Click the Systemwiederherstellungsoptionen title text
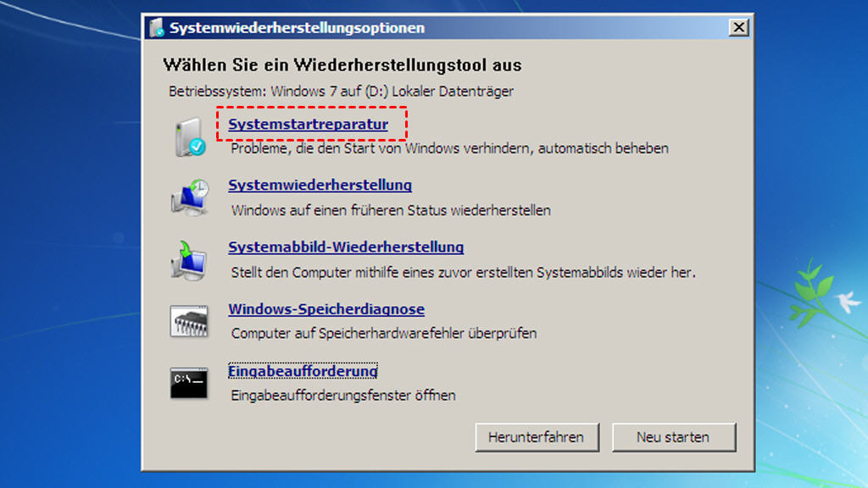The width and height of the screenshot is (868, 488). tap(298, 28)
